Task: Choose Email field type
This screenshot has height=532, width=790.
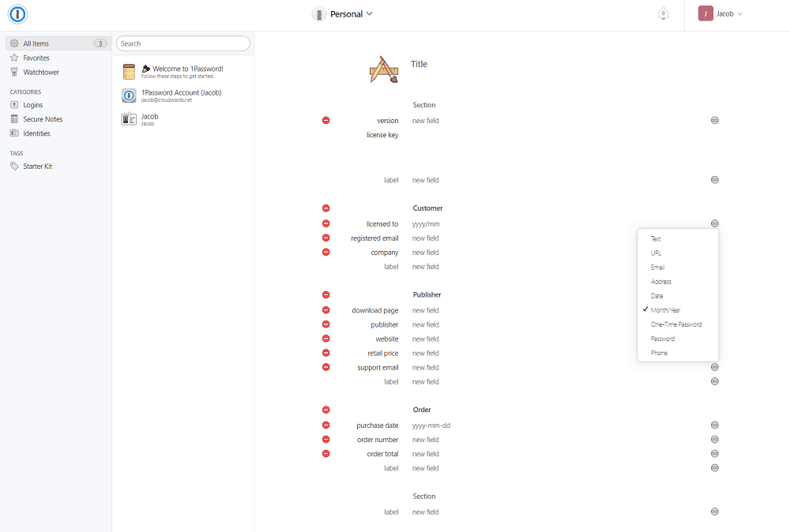Action: tap(678, 268)
